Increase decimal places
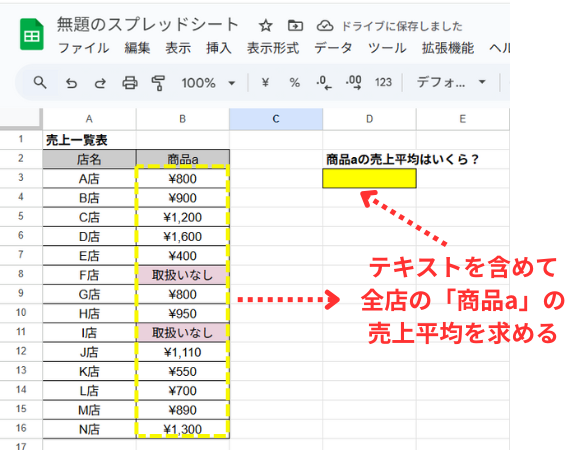This screenshot has height=450, width=584. [x=353, y=82]
